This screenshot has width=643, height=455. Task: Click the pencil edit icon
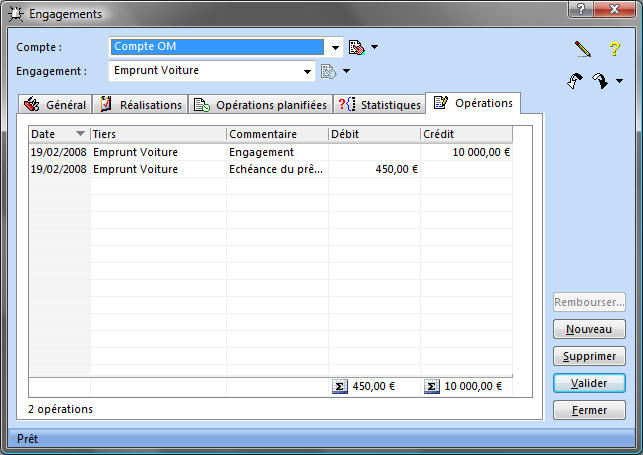583,48
